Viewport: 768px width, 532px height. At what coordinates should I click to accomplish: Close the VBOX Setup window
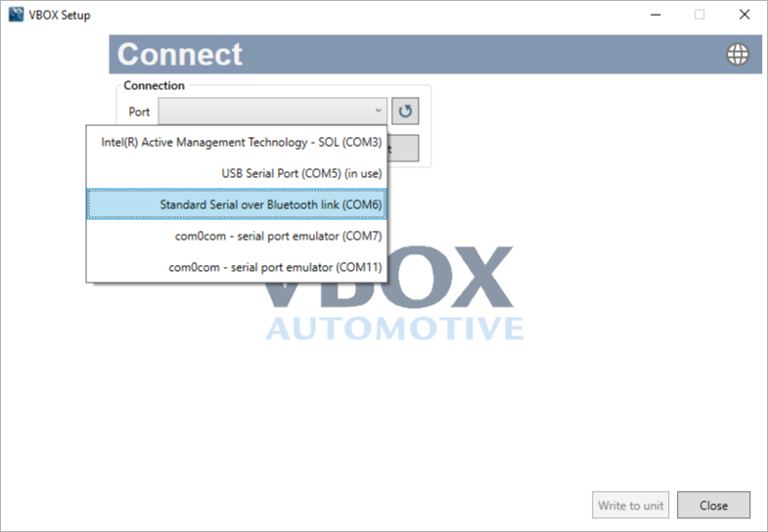tap(744, 15)
